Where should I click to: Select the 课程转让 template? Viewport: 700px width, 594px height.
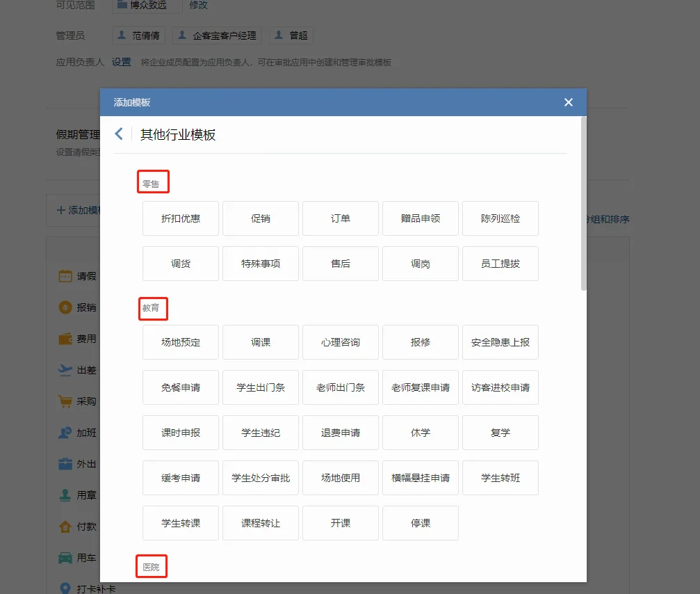point(261,522)
